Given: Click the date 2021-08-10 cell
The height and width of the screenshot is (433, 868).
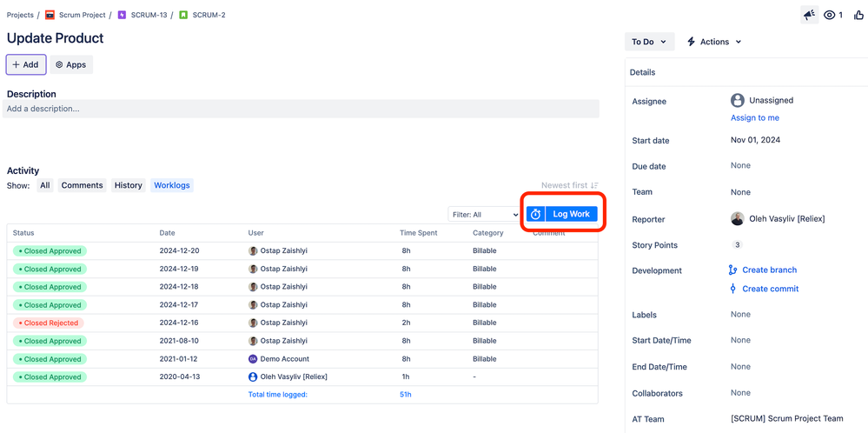Looking at the screenshot, I should (x=179, y=341).
